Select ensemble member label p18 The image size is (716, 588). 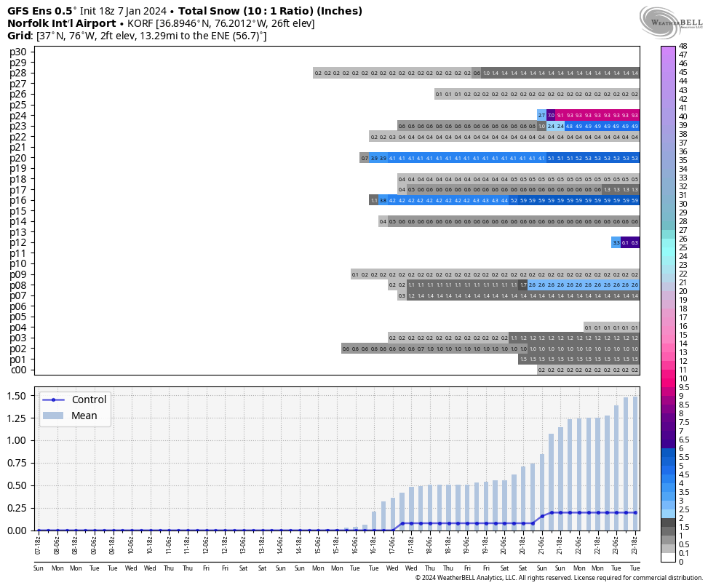[x=18, y=179]
